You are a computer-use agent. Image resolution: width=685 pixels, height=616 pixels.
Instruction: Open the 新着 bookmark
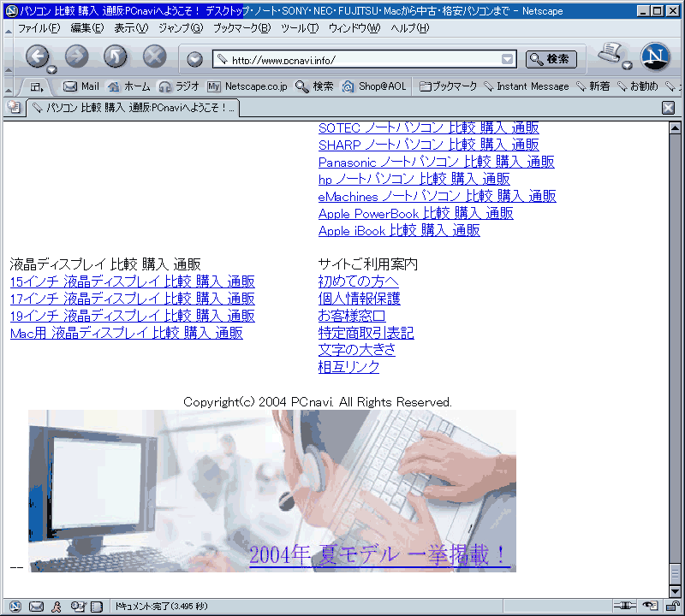pyautogui.click(x=593, y=86)
